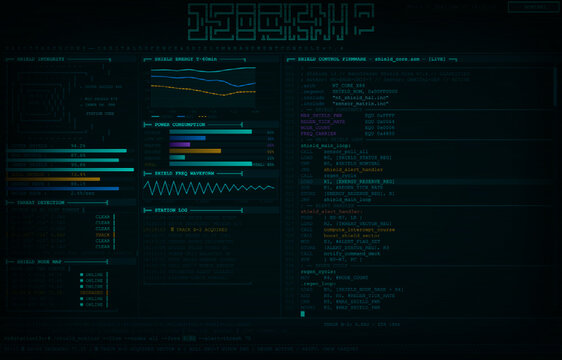Viewport: 562px width, 360px height.
Task: Click the orange dashed line in energy chart
Action: 203,91
